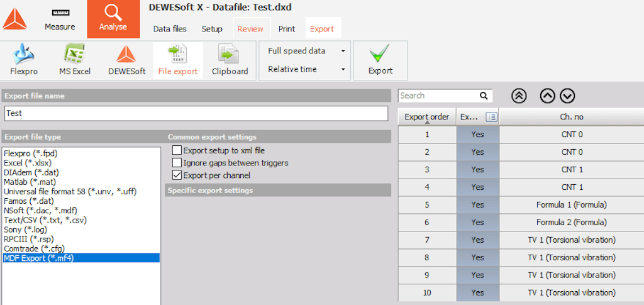Image resolution: width=644 pixels, height=305 pixels.
Task: Open the Full speed data dropdown
Action: point(306,51)
